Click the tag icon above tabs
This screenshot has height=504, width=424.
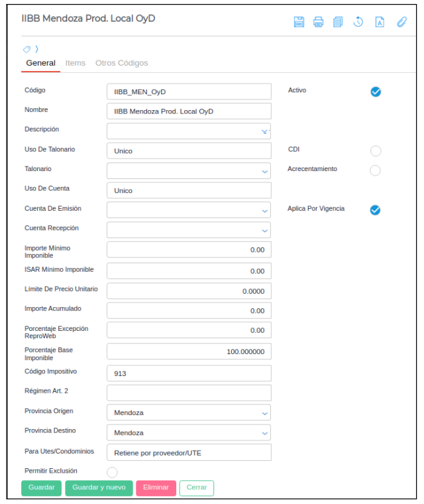click(x=27, y=49)
